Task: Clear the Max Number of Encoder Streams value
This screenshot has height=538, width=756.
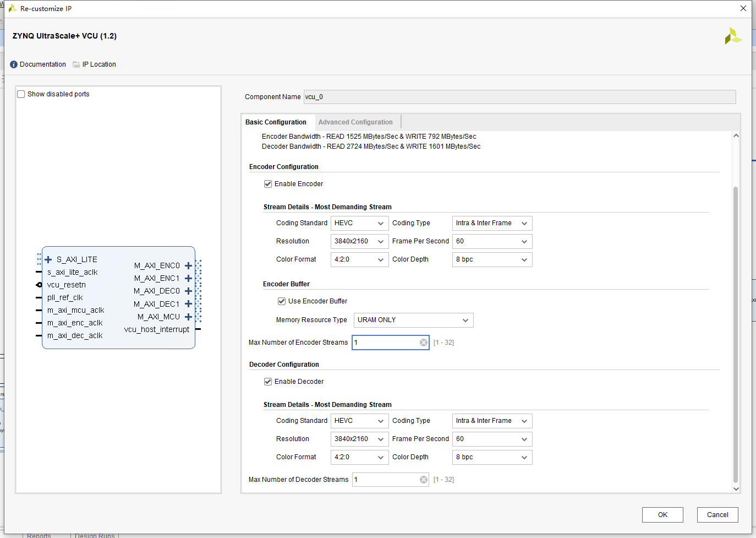Action: [x=424, y=343]
